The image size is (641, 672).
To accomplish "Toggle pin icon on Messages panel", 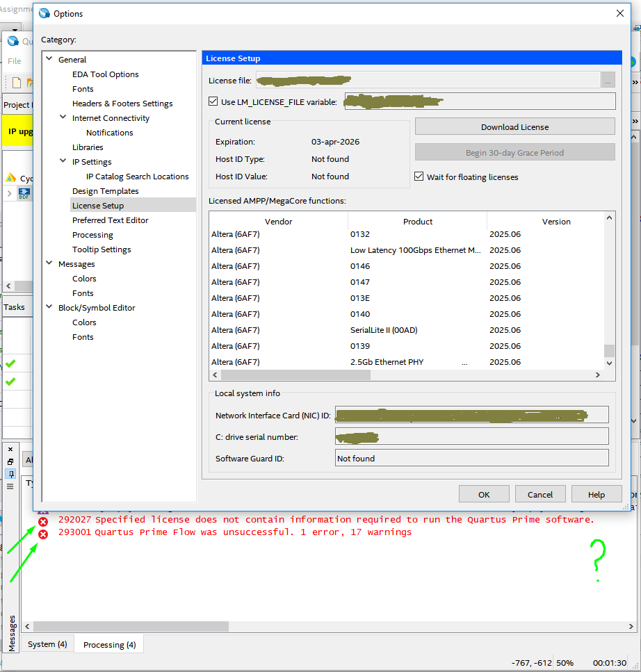I will coord(10,474).
